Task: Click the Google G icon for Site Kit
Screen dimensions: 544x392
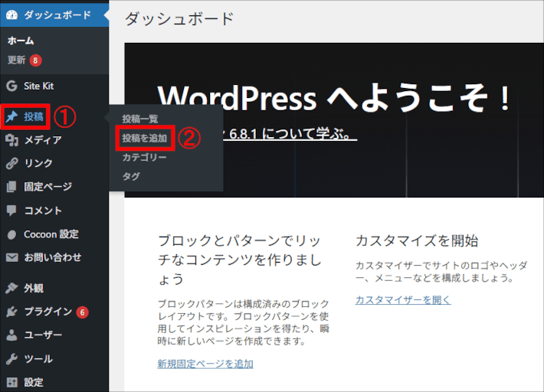Action: (11, 86)
